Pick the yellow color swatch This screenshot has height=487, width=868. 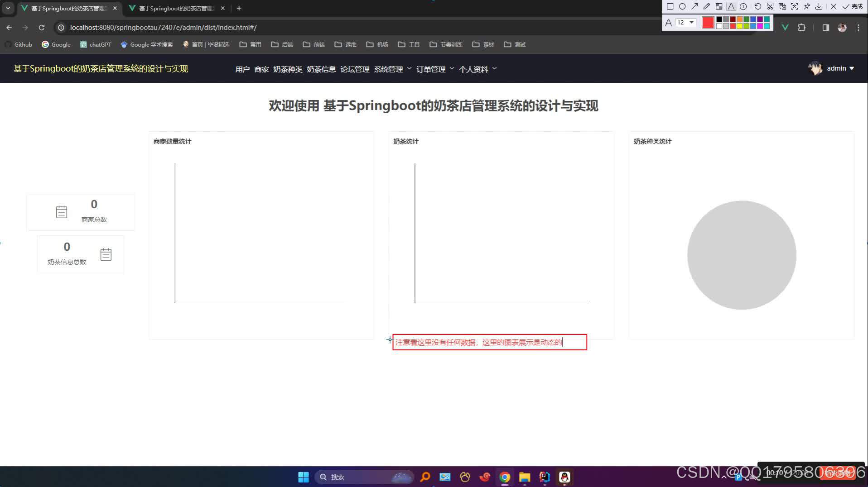[x=739, y=26]
